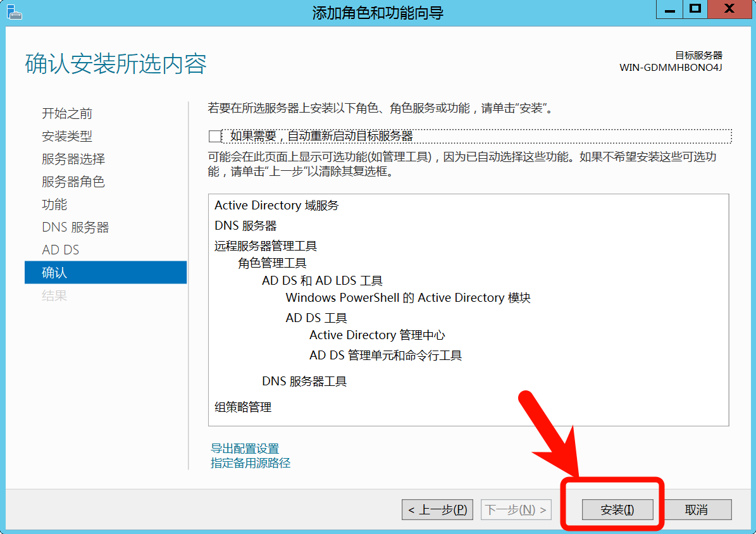Minimize the wizard window
756x534 pixels.
[669, 9]
